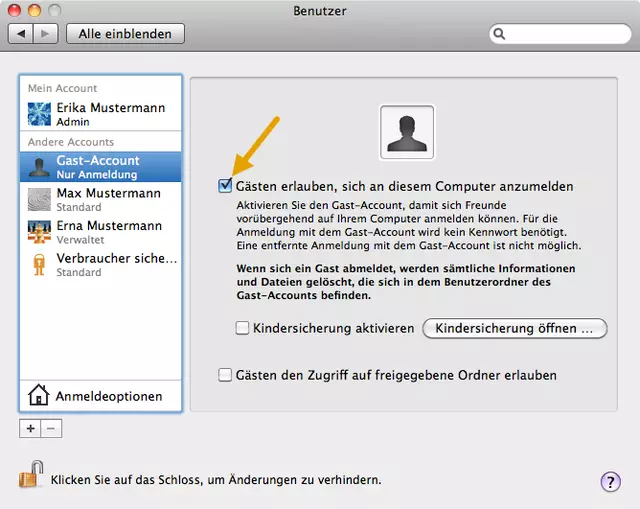Viewport: 640px width, 509px height.
Task: Click Erika Mustermann's snowflake account icon
Action: 40,114
